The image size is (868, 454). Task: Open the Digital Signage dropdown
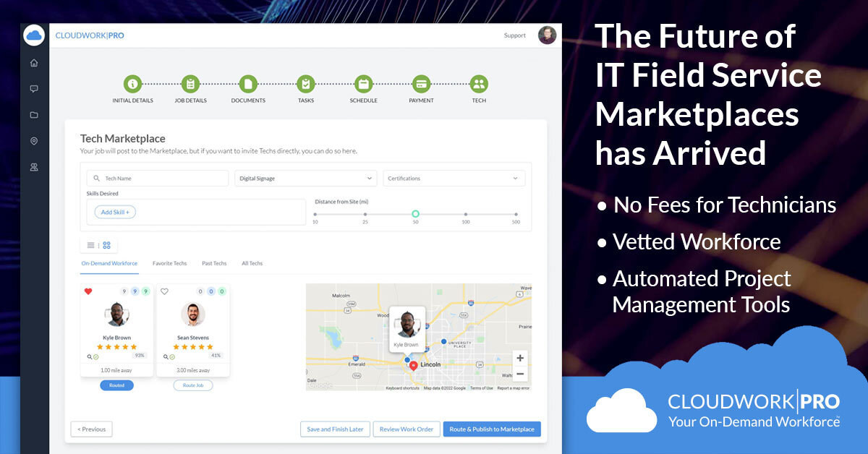[x=305, y=178]
